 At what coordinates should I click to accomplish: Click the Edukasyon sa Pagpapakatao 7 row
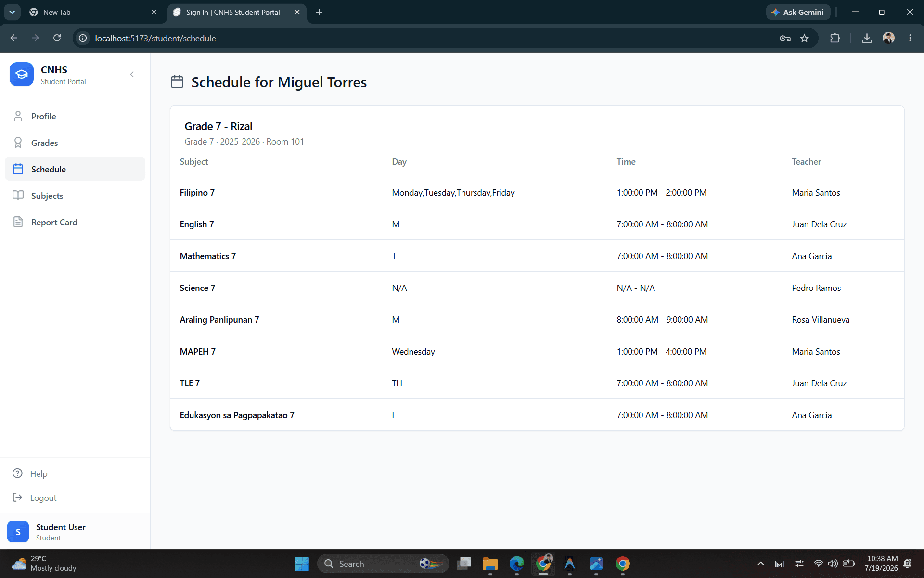[x=537, y=415]
